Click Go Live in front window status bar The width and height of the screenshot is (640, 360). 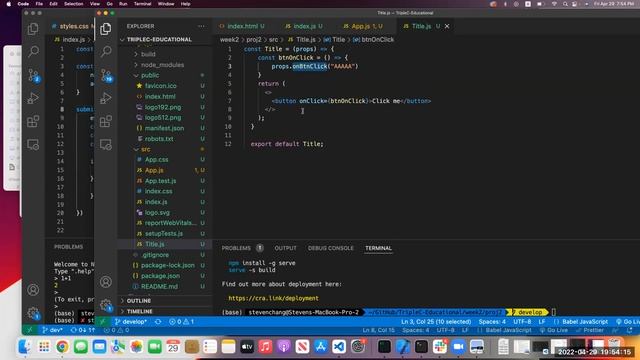click(629, 322)
